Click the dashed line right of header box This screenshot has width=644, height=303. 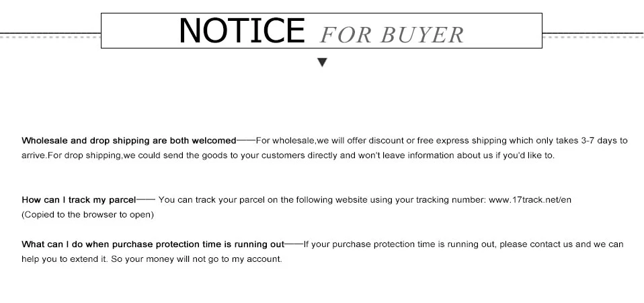tap(593, 36)
